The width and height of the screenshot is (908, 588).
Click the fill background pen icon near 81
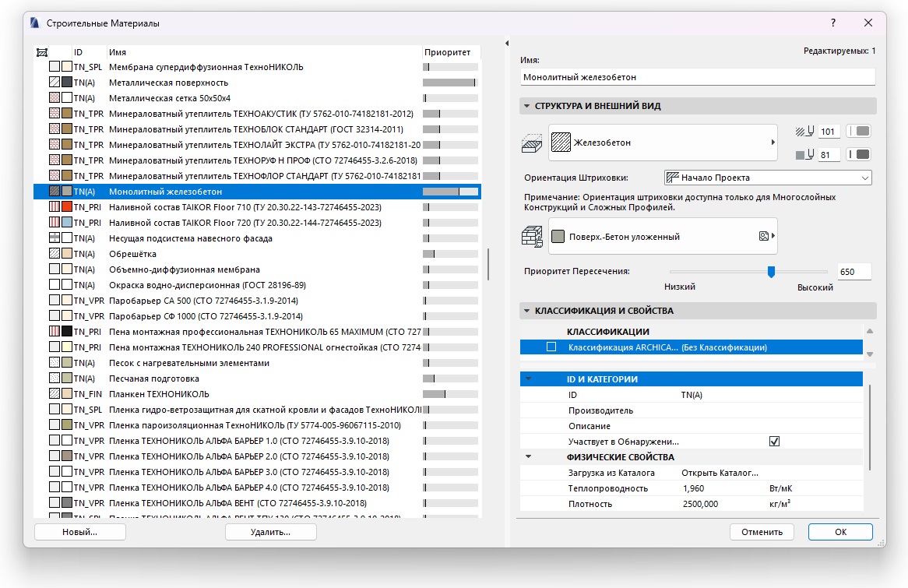[x=804, y=155]
